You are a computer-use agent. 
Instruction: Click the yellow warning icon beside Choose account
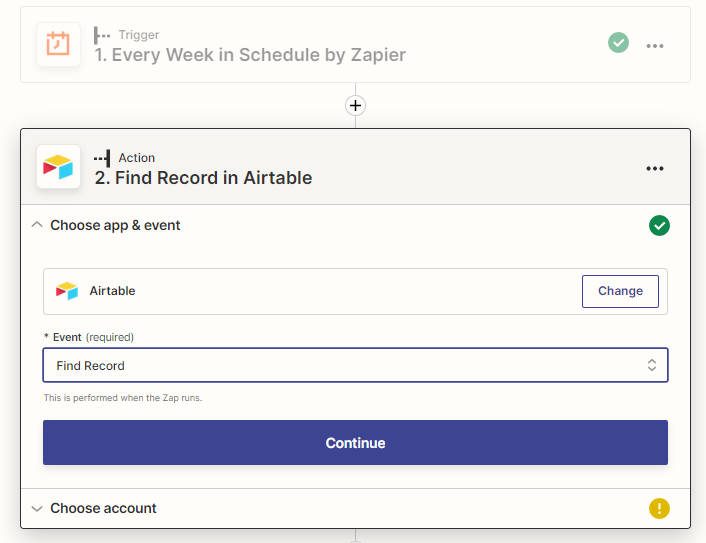pyautogui.click(x=659, y=508)
